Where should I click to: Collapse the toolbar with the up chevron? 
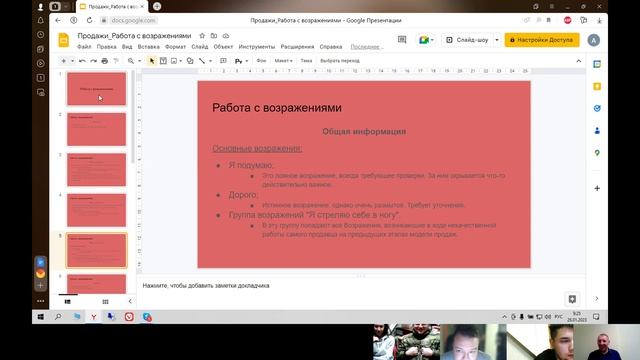point(579,61)
